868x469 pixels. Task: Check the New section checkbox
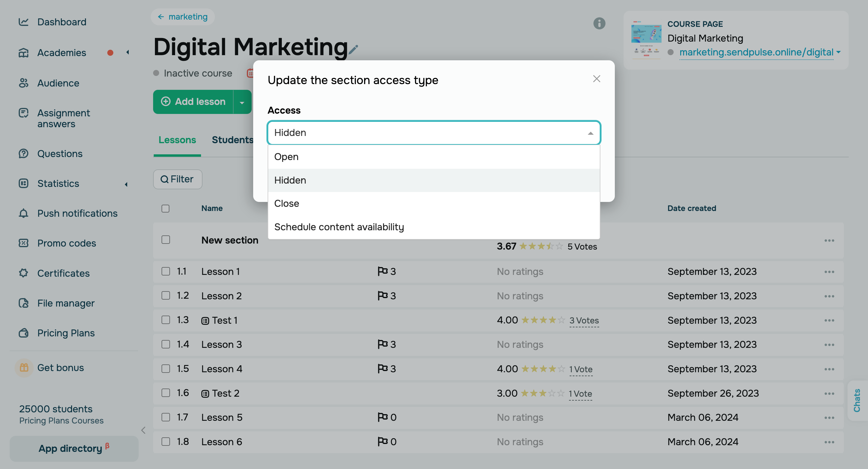[x=165, y=240]
